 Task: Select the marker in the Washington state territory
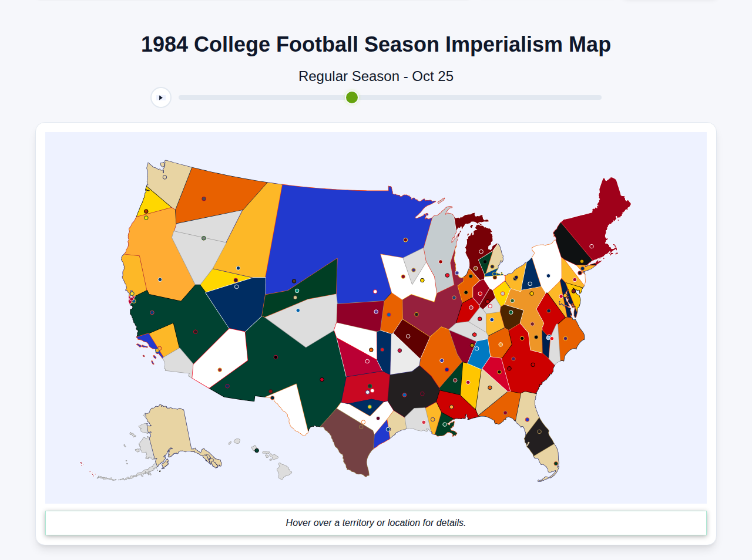pos(164,177)
